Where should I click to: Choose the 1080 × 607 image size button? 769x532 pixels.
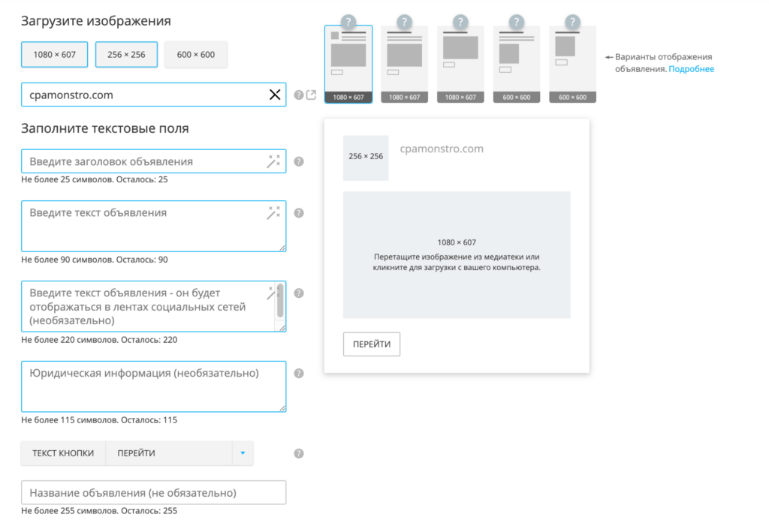(x=54, y=54)
